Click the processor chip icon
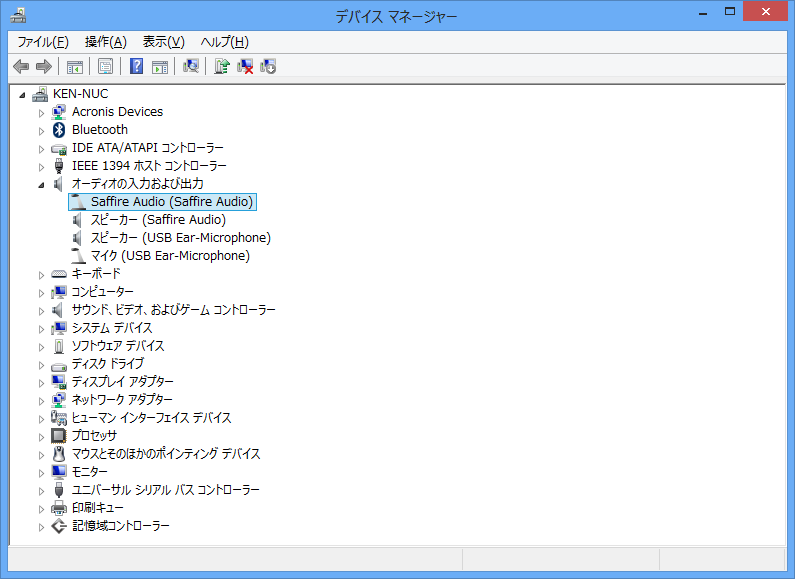 click(x=59, y=436)
